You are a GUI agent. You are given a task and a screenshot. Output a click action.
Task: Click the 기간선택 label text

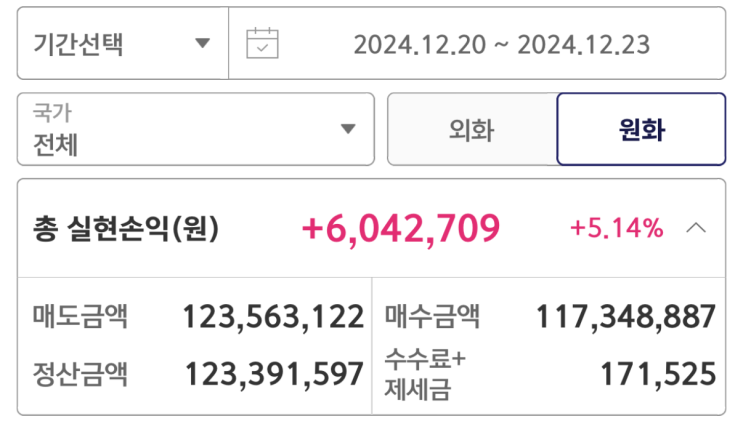click(79, 45)
